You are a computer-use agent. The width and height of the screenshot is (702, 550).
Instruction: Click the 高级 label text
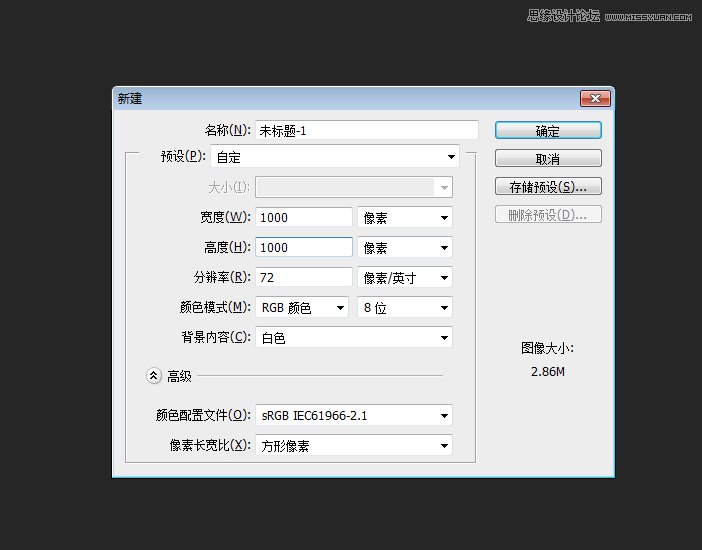(179, 376)
